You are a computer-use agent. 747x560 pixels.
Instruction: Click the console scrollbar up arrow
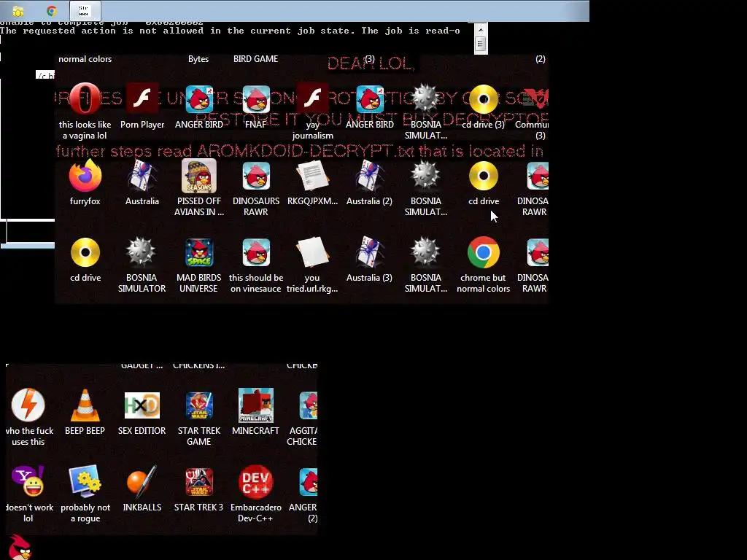481,29
